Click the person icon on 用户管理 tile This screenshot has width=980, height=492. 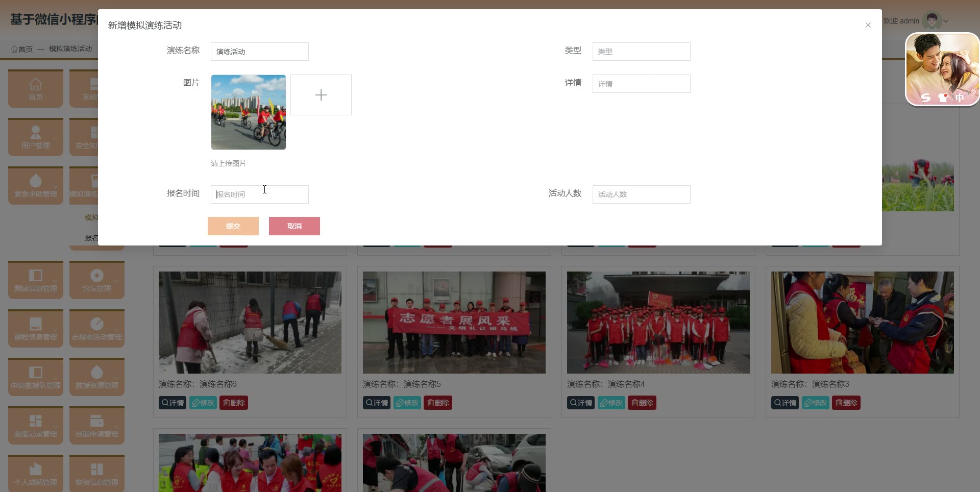click(35, 132)
